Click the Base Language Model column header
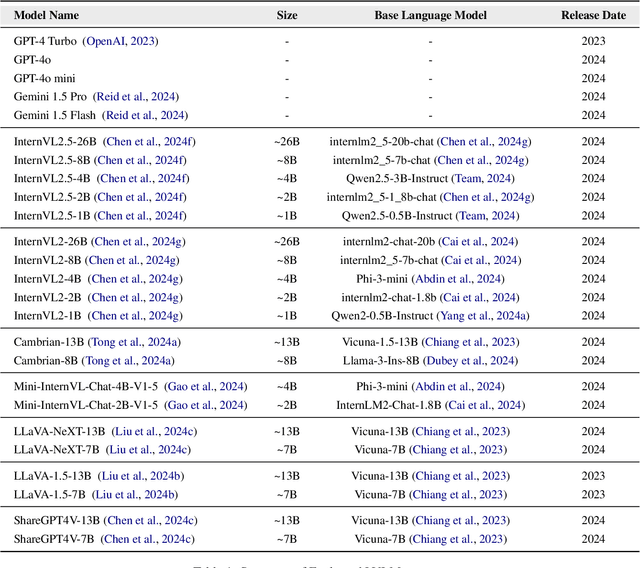This screenshot has width=640, height=568. [430, 15]
